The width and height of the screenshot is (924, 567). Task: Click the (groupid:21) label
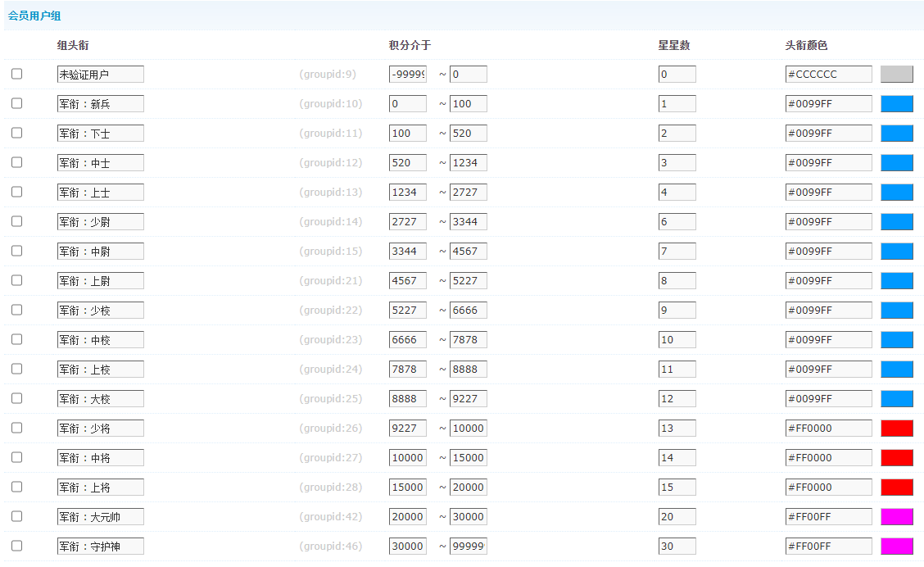coord(331,280)
